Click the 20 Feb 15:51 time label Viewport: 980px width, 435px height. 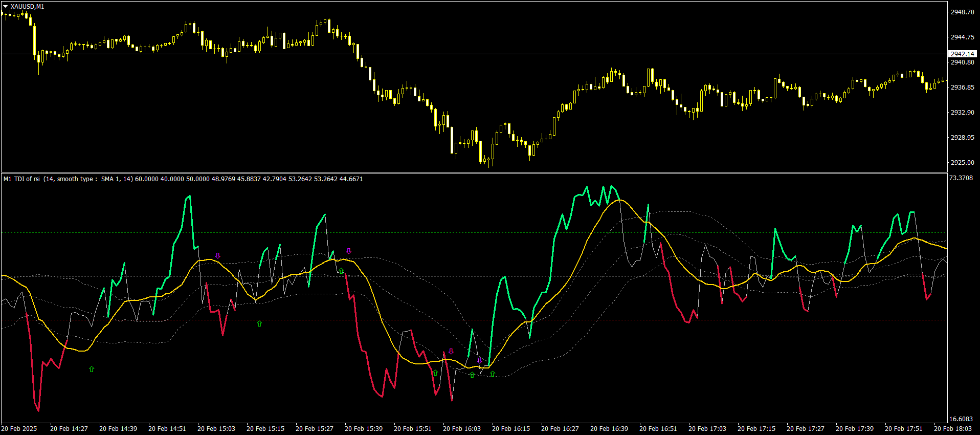(413, 428)
